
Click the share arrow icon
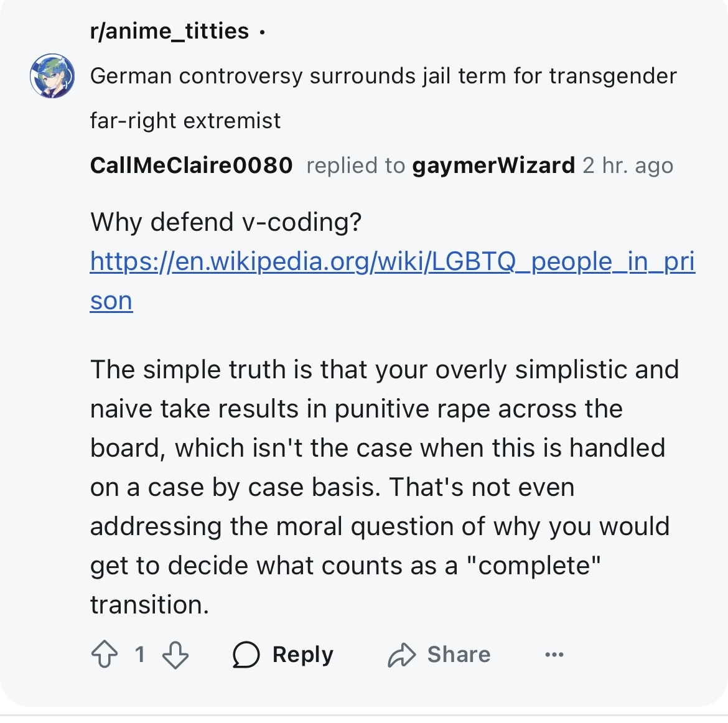401,655
